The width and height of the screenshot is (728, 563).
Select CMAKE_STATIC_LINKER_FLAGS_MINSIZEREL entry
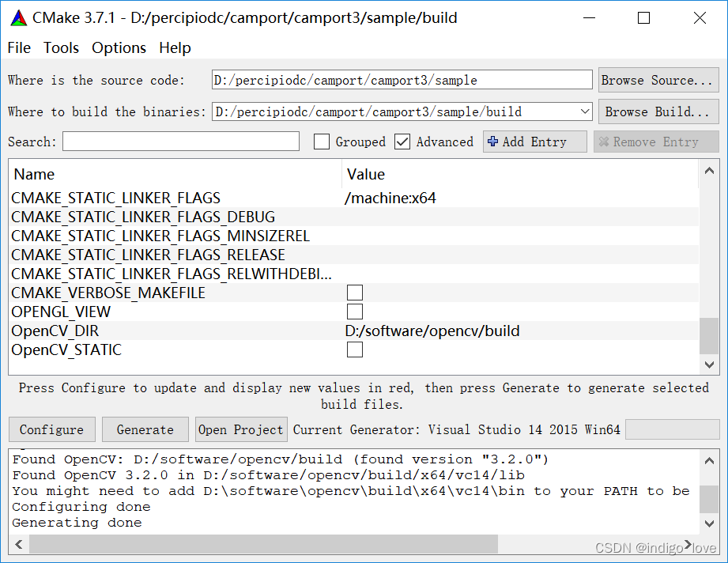(x=160, y=236)
